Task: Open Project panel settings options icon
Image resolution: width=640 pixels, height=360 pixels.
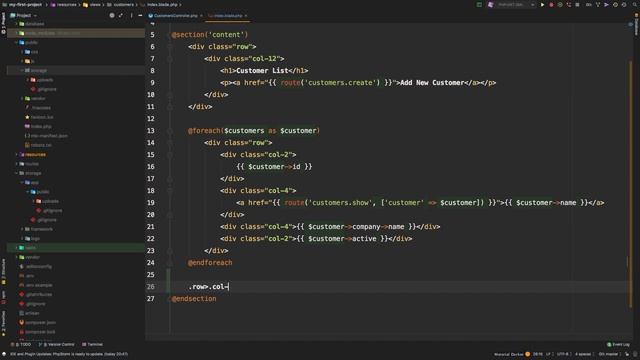Action: coord(131,16)
